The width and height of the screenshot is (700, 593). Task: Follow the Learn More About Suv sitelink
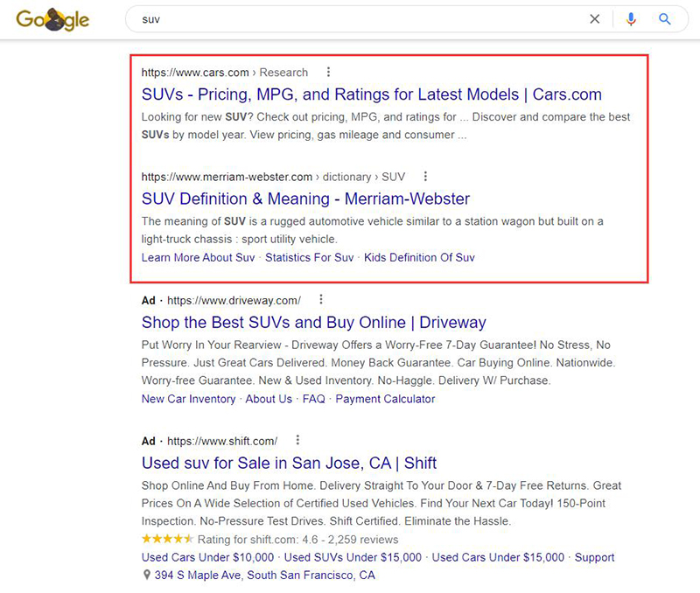click(198, 257)
